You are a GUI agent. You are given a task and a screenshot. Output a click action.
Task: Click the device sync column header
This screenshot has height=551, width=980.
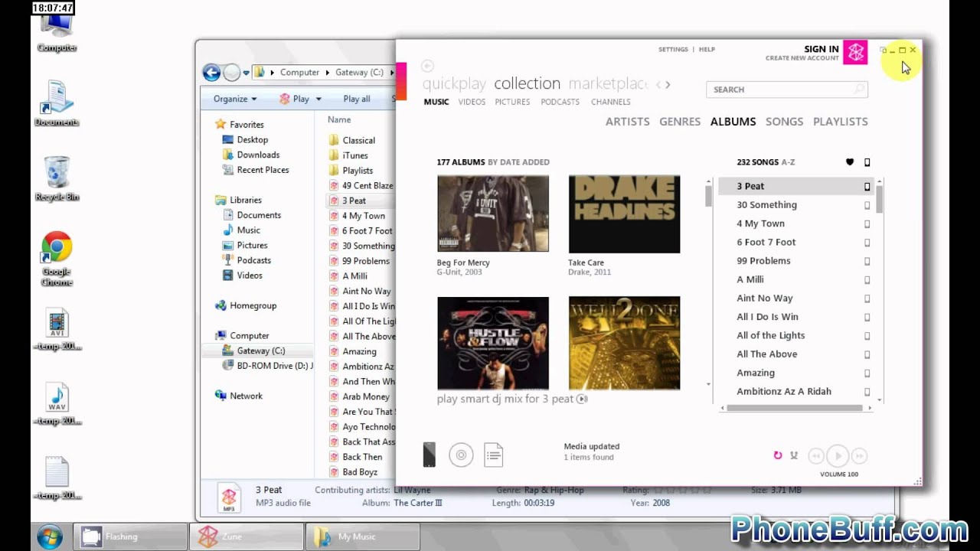click(867, 162)
